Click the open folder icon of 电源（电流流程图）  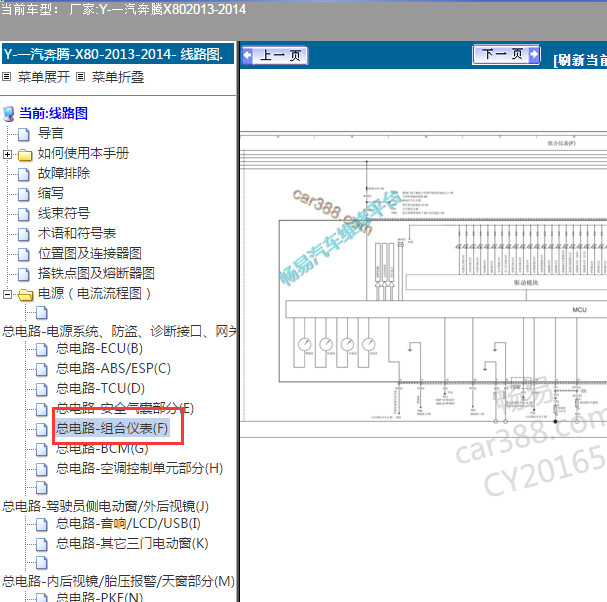[26, 295]
